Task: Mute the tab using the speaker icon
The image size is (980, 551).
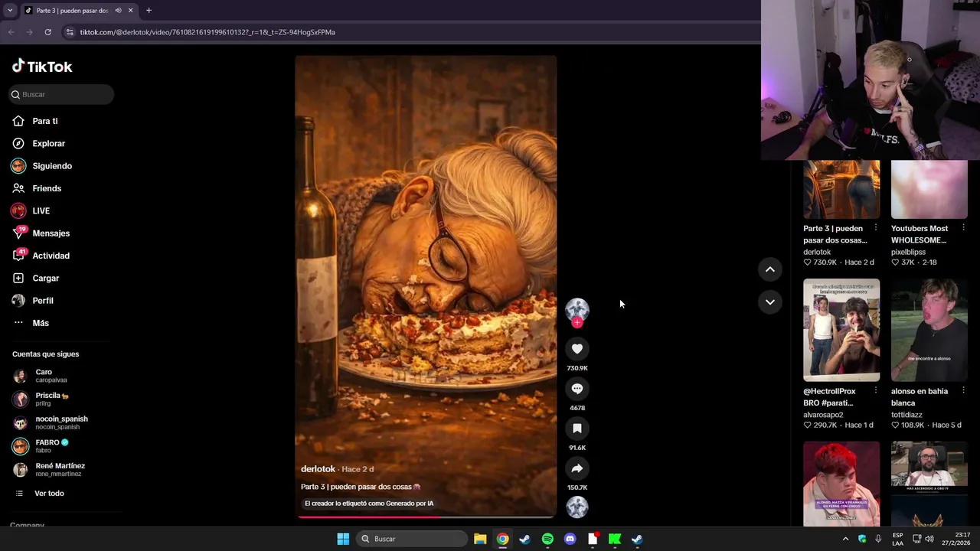Action: 118,11
